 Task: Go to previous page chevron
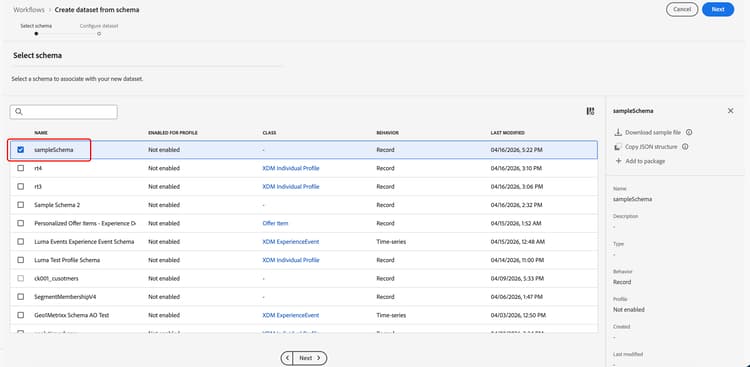pos(287,358)
